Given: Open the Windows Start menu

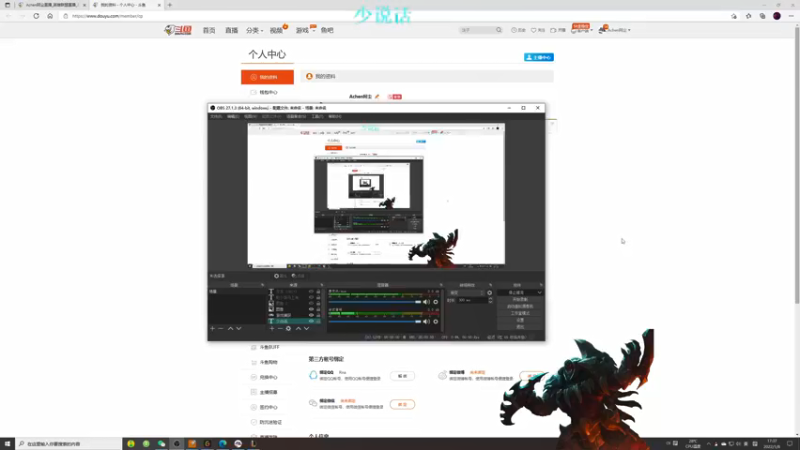Looking at the screenshot, I should pos(7,444).
